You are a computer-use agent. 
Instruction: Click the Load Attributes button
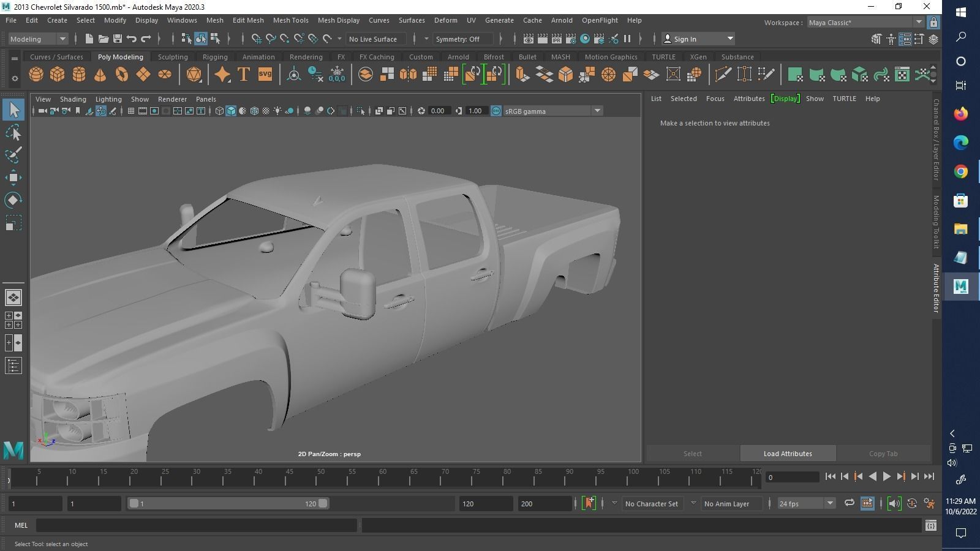pos(788,454)
